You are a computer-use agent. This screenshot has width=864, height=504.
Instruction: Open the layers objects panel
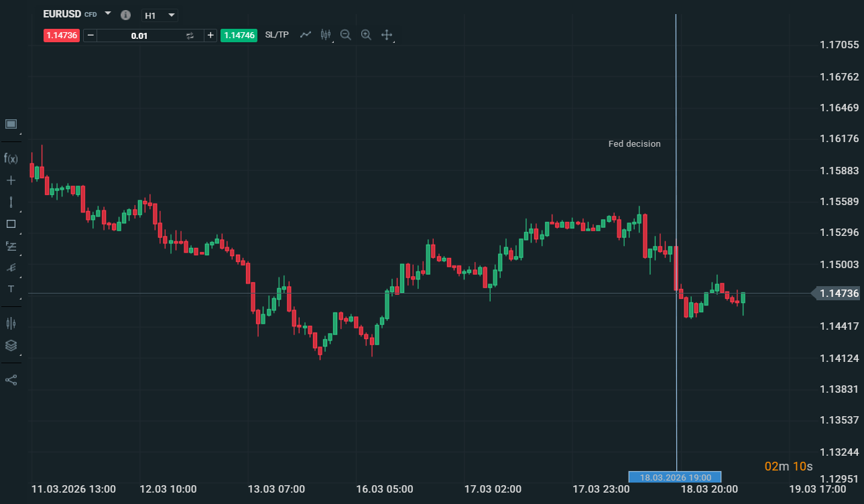(x=11, y=345)
